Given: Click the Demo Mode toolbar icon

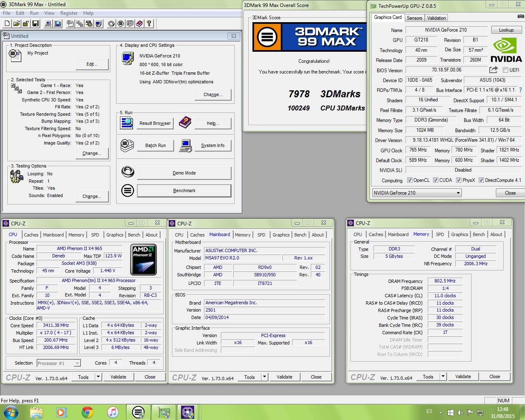Looking at the screenshot, I should coord(111,24).
